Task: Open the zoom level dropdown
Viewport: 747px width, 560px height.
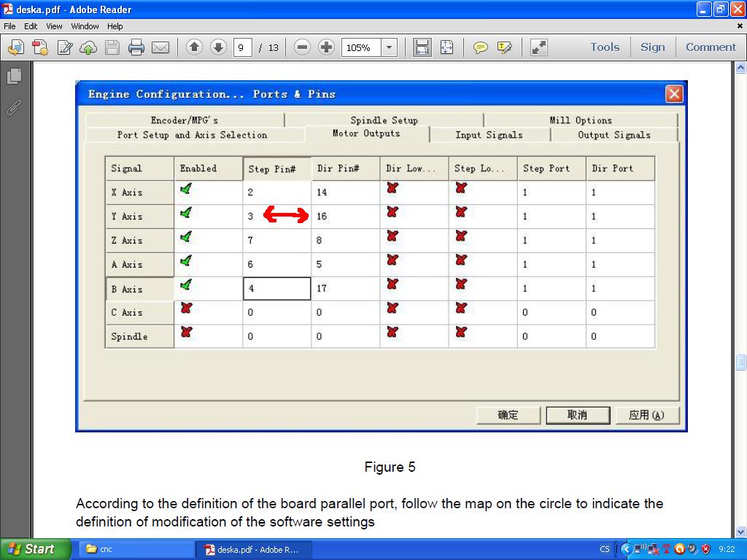Action: point(390,47)
